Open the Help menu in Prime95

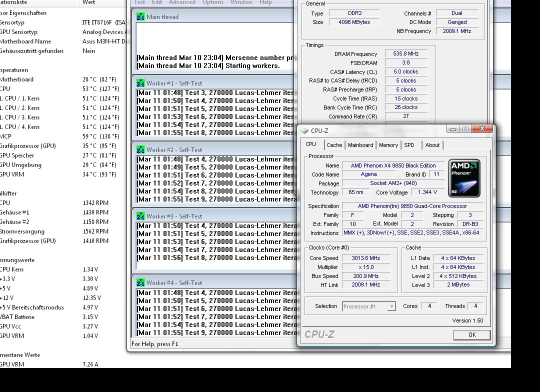pyautogui.click(x=265, y=2)
